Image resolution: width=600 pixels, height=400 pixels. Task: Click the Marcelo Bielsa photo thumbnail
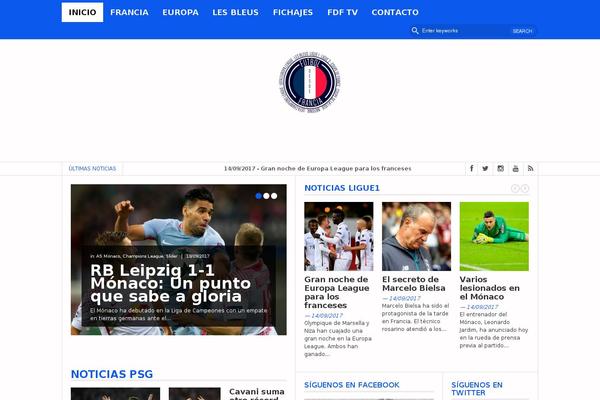pos(416,237)
